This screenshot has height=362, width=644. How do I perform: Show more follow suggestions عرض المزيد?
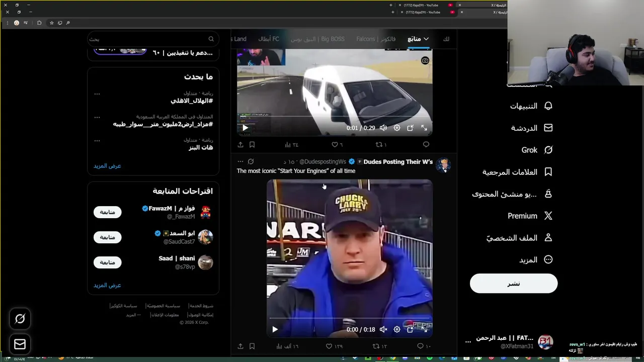coord(107,285)
